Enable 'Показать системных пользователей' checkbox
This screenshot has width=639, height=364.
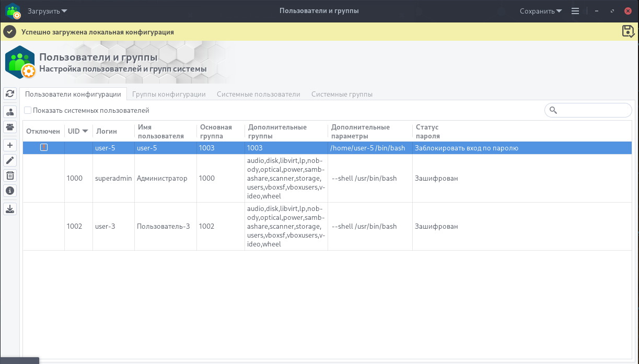tap(28, 110)
